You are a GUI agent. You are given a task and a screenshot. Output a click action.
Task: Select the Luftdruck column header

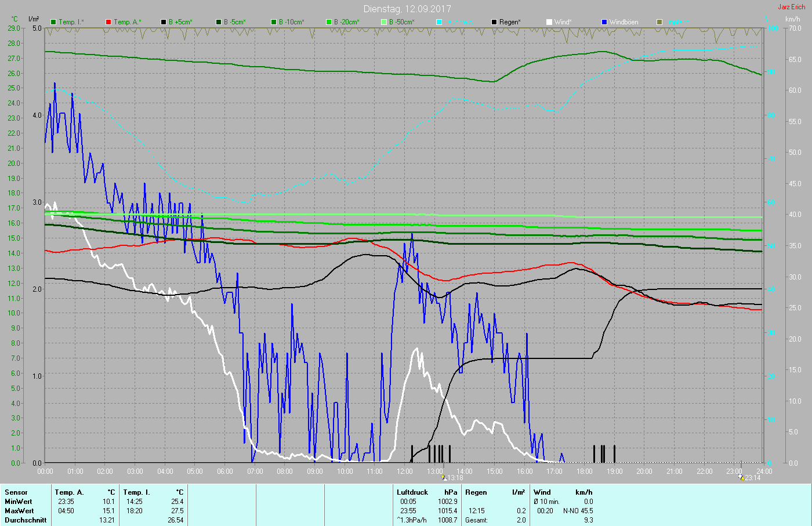(x=412, y=492)
